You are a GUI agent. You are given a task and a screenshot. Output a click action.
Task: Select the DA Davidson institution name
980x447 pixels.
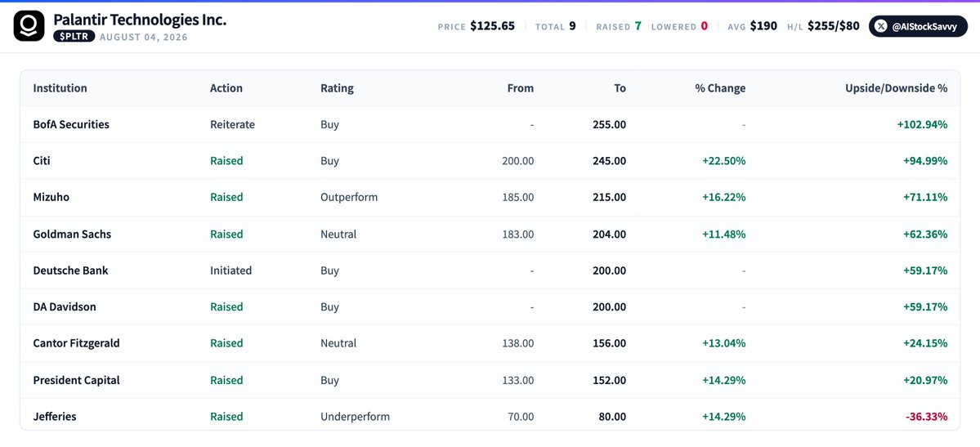(65, 306)
